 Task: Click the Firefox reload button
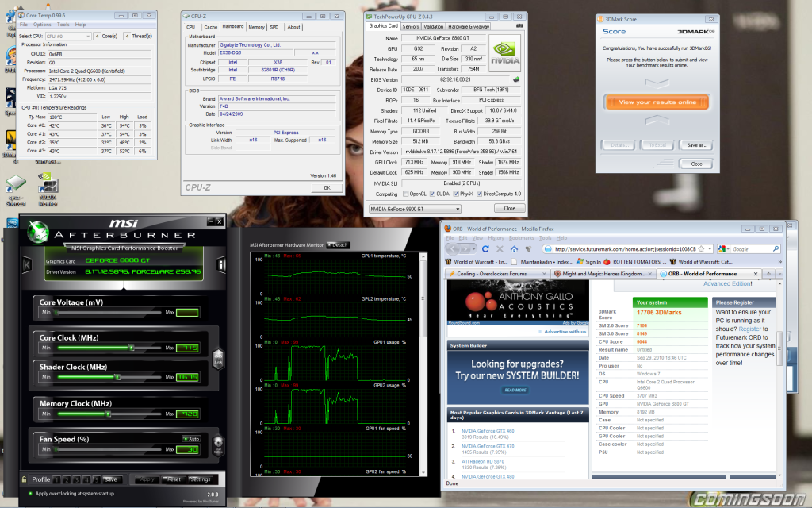click(485, 248)
